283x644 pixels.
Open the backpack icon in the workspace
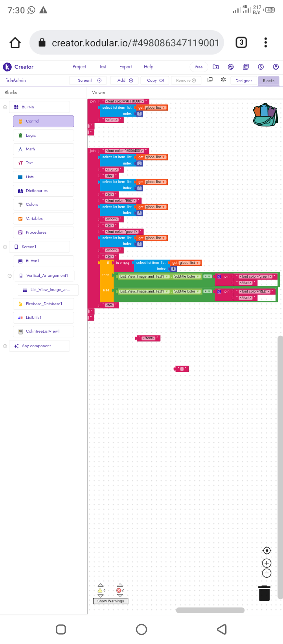coord(265,115)
